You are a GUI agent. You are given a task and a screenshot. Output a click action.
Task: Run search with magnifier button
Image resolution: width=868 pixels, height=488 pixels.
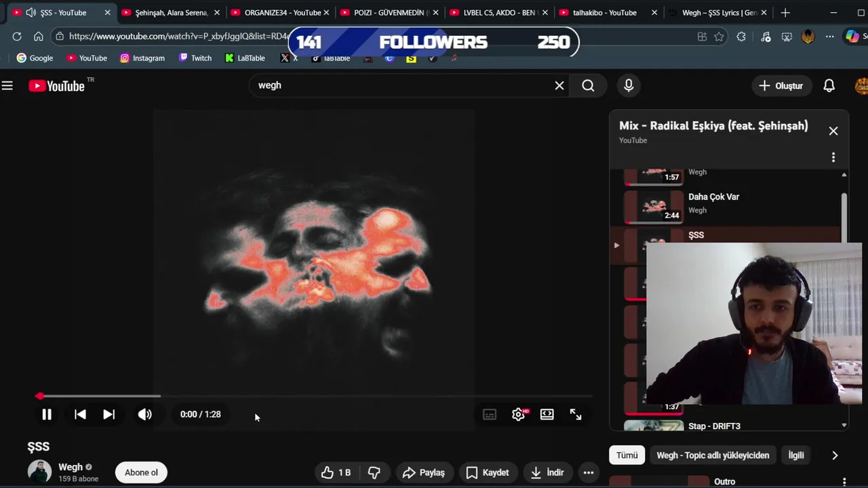point(588,85)
